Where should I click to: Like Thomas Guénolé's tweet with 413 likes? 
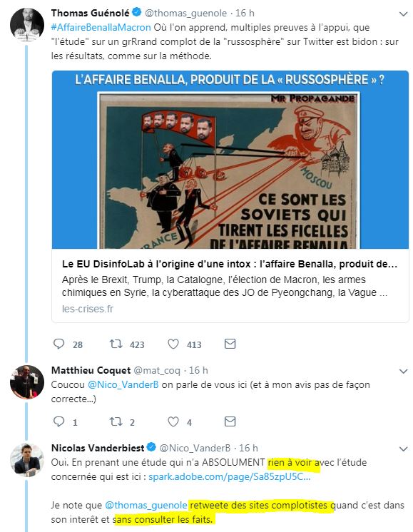coord(173,344)
